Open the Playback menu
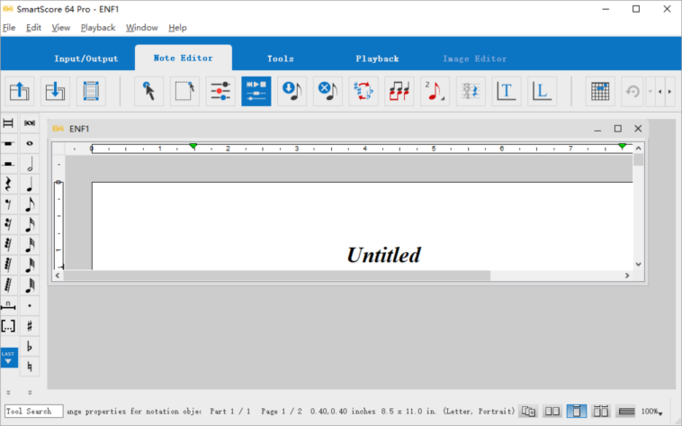The width and height of the screenshot is (682, 426). (98, 28)
